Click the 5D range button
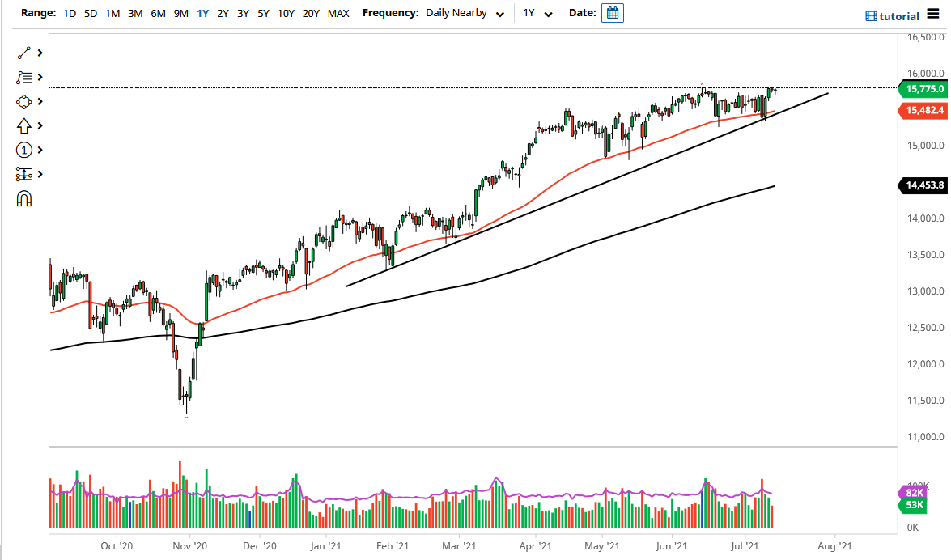Viewport: 951px width, 560px height. [x=90, y=13]
